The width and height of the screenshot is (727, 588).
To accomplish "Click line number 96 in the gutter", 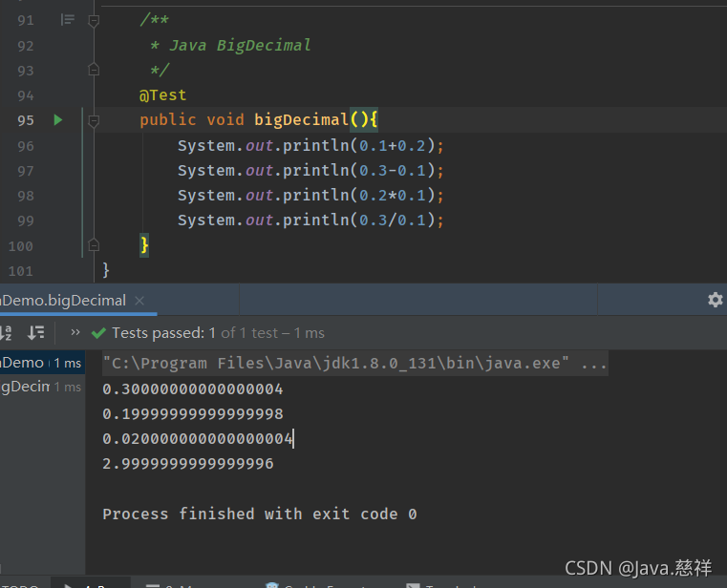I will coord(26,146).
